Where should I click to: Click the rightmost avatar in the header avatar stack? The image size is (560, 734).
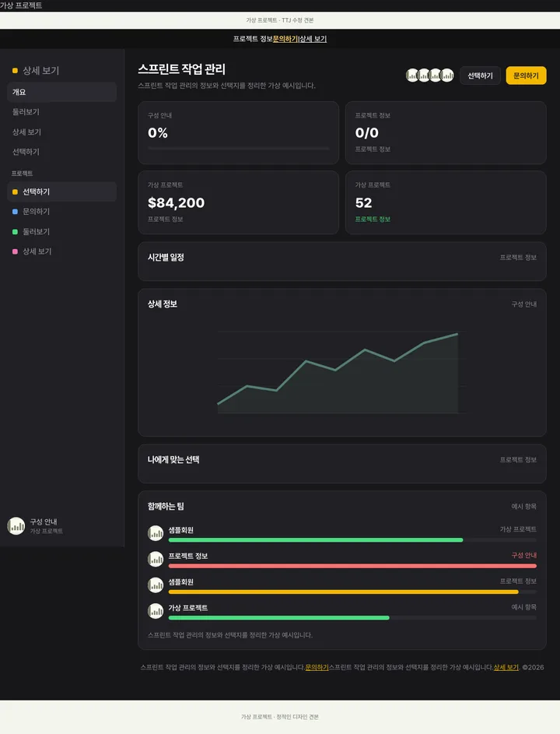click(x=447, y=76)
